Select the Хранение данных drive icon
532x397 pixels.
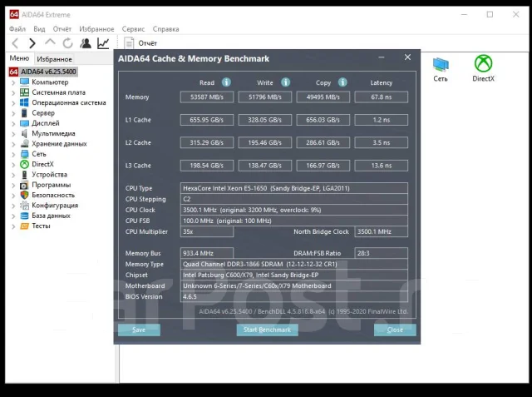pos(24,144)
